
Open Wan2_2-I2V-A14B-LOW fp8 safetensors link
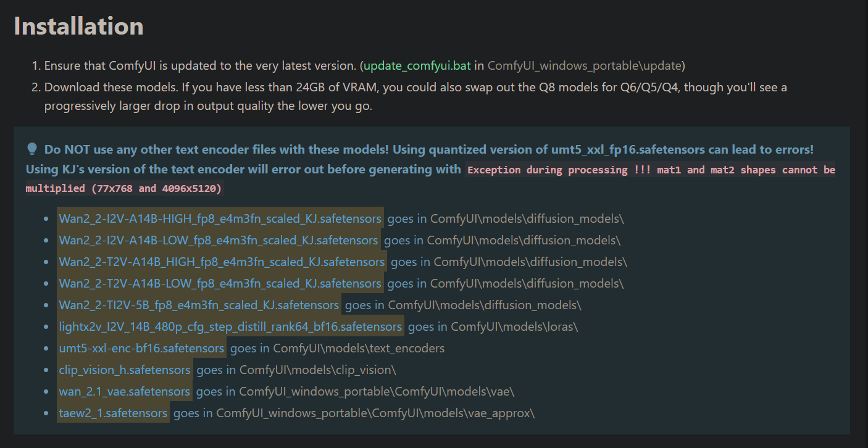(219, 240)
